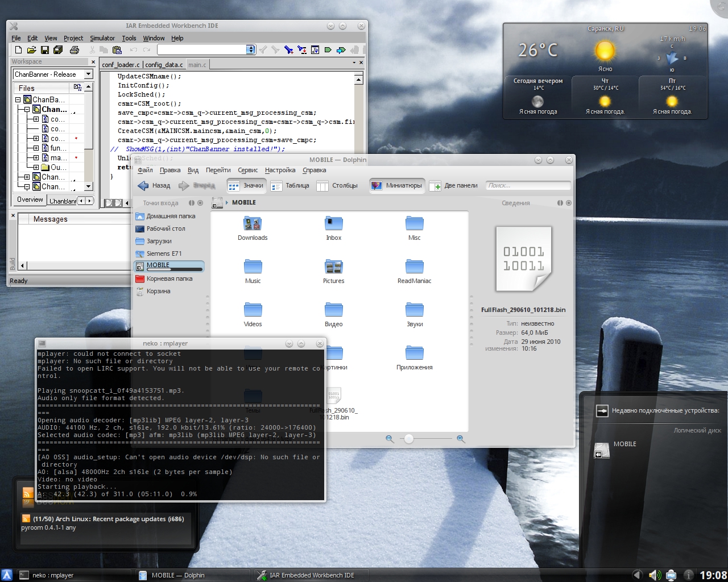
Task: Switch to conf_loader.c editor tab
Action: click(x=121, y=65)
